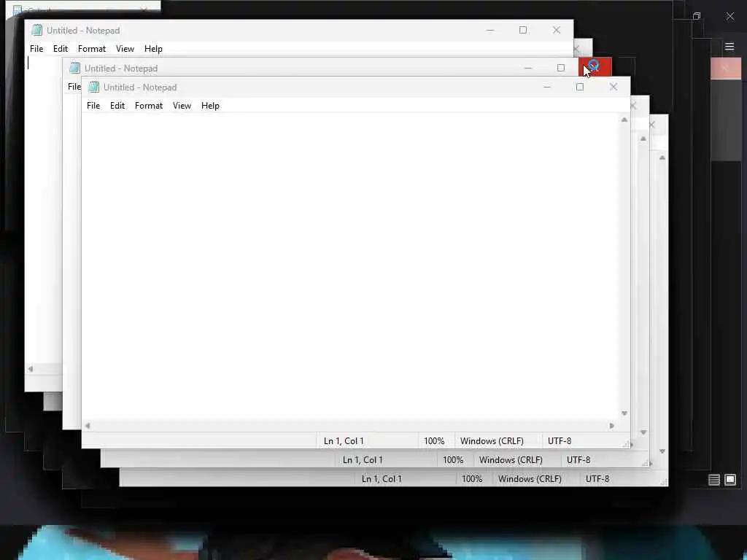Maximize the middle Notepad window
The width and height of the screenshot is (747, 560).
click(561, 68)
